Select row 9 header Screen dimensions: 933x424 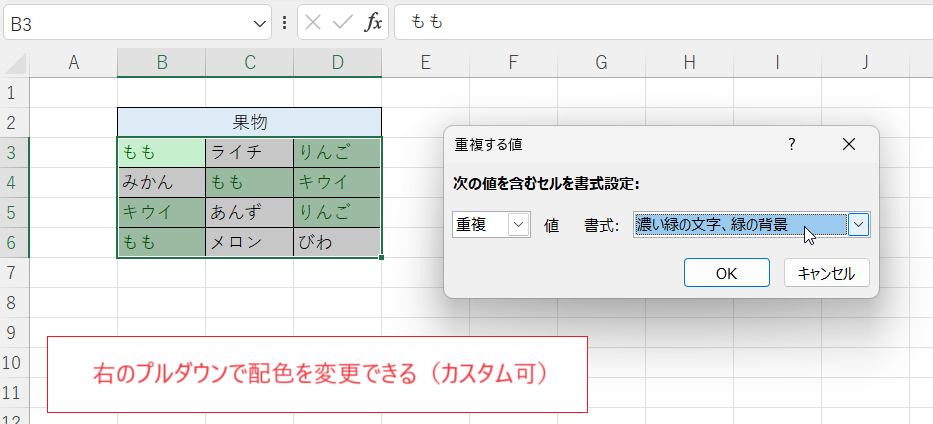coord(14,332)
